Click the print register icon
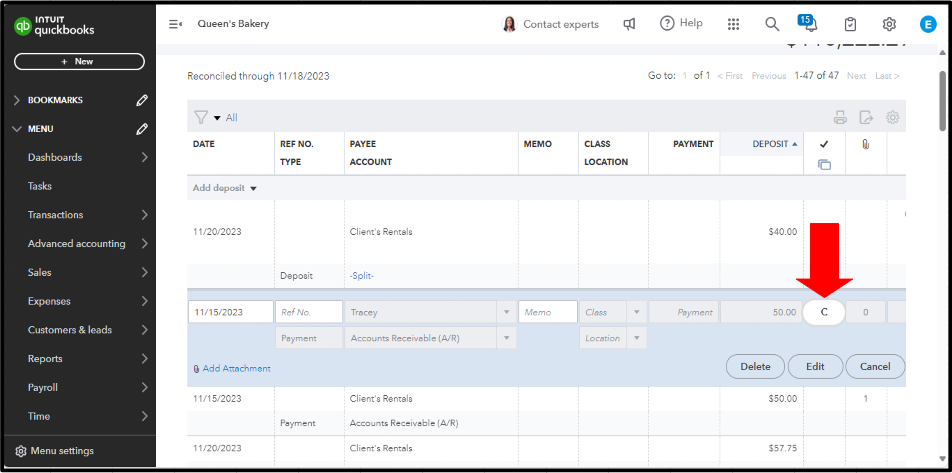This screenshot has height=473, width=952. click(840, 117)
